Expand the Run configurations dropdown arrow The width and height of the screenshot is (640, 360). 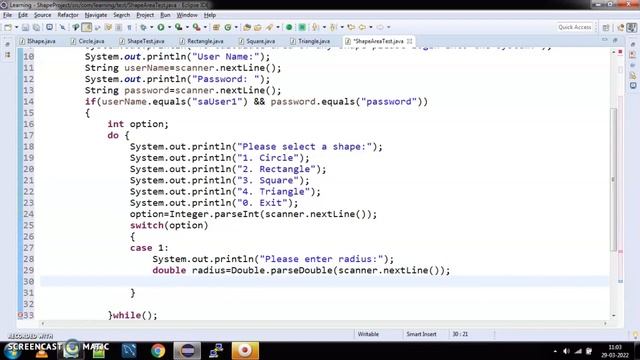[x=169, y=27]
